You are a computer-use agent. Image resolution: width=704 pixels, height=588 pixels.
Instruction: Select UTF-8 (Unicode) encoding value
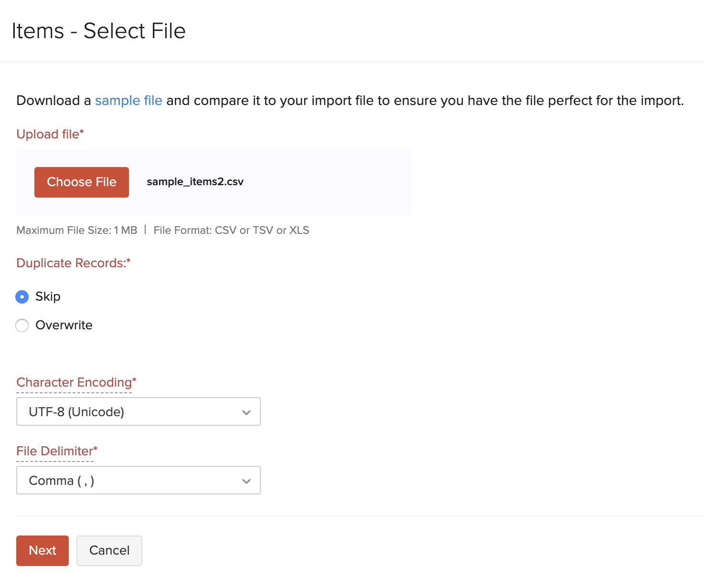click(76, 411)
